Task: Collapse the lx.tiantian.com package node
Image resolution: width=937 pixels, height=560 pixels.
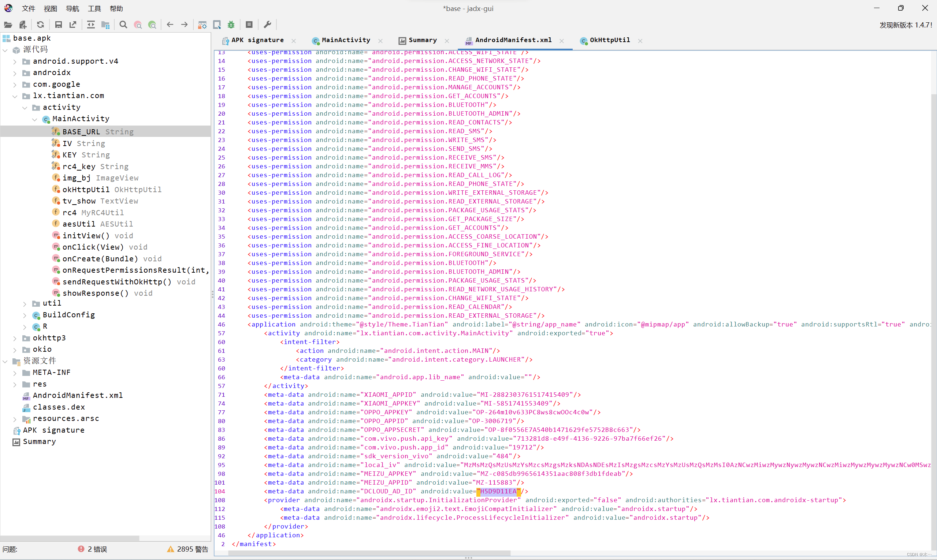Action: tap(15, 96)
